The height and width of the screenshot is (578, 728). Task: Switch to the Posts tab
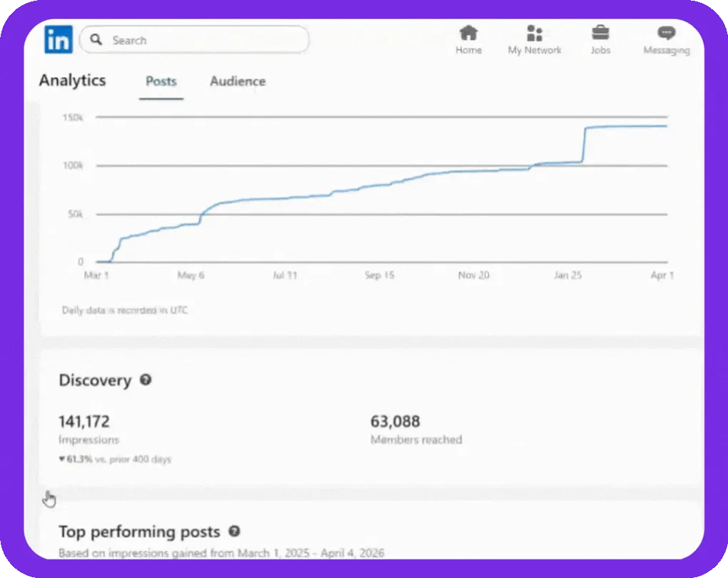coord(161,81)
